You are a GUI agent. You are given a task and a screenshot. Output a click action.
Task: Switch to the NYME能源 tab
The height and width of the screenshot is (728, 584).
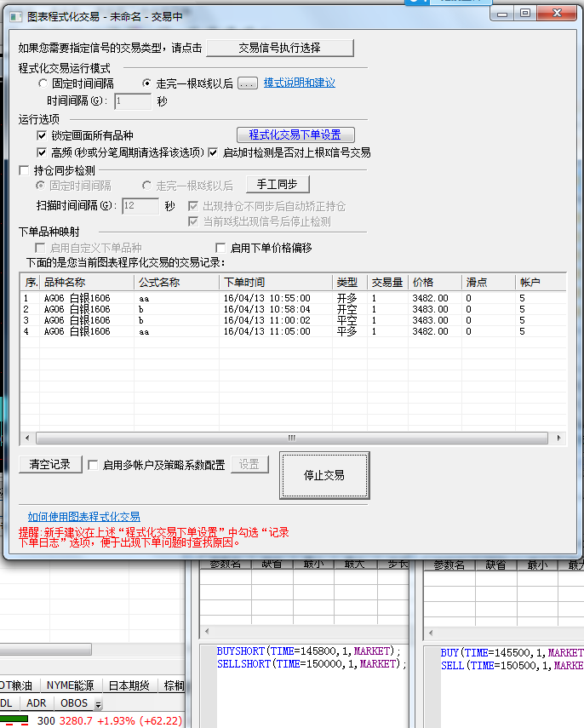click(71, 685)
